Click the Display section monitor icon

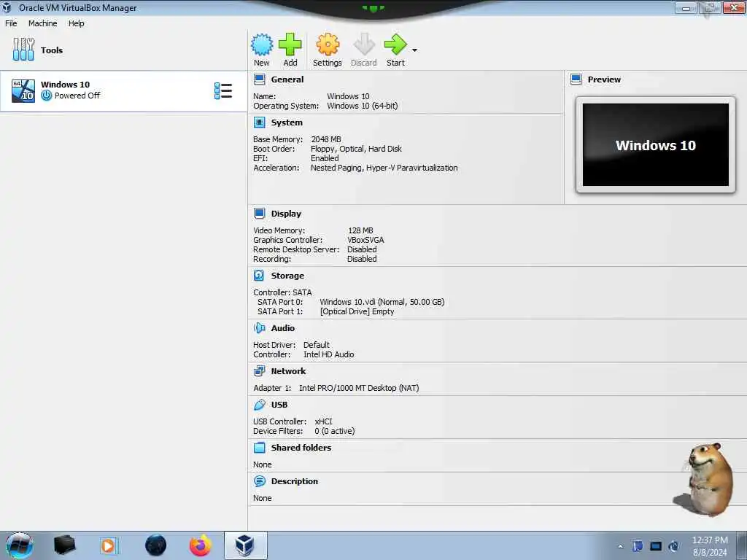[259, 214]
